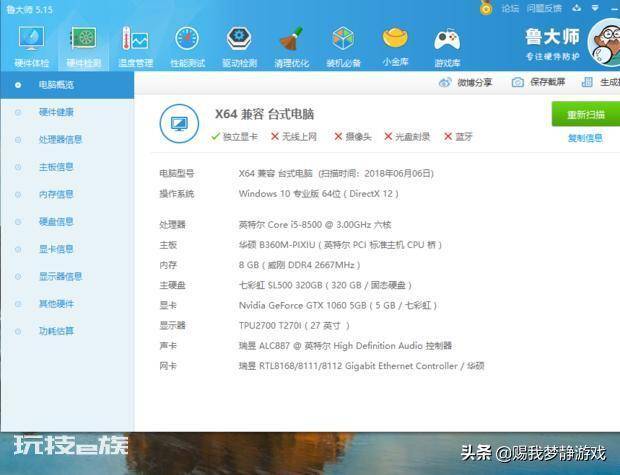The width and height of the screenshot is (620, 475).
Task: Click the 七彩虹 SL500 320GB disk value
Action: (325, 285)
